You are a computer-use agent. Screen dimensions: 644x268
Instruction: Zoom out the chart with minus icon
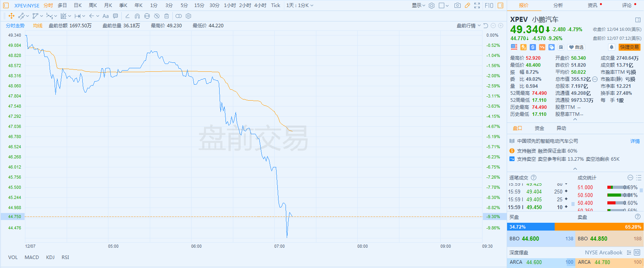493,26
